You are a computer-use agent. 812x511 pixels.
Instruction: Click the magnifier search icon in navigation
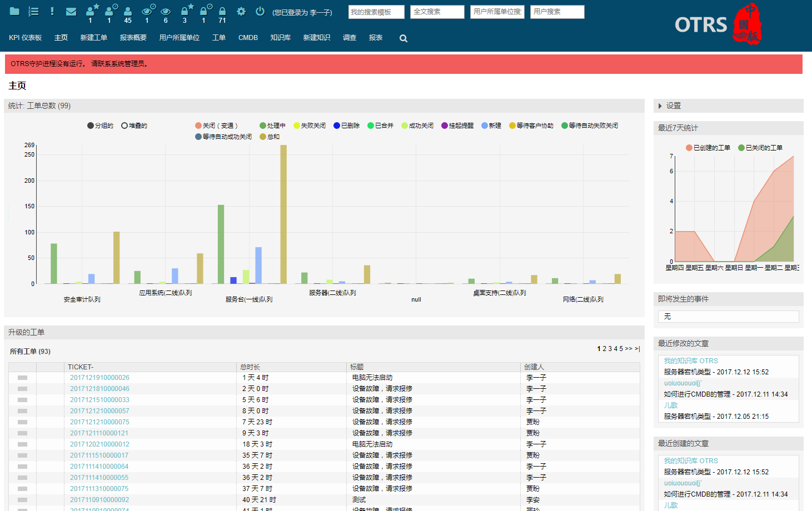coord(403,38)
